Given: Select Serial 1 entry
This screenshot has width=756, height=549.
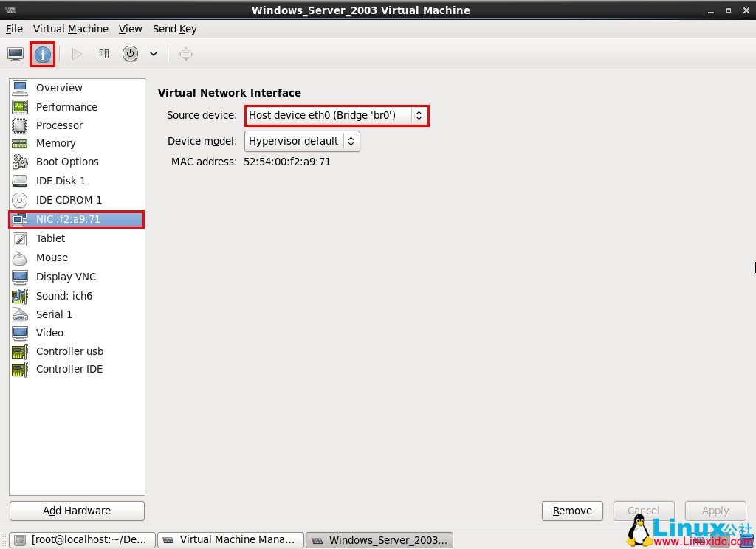Looking at the screenshot, I should pos(77,314).
